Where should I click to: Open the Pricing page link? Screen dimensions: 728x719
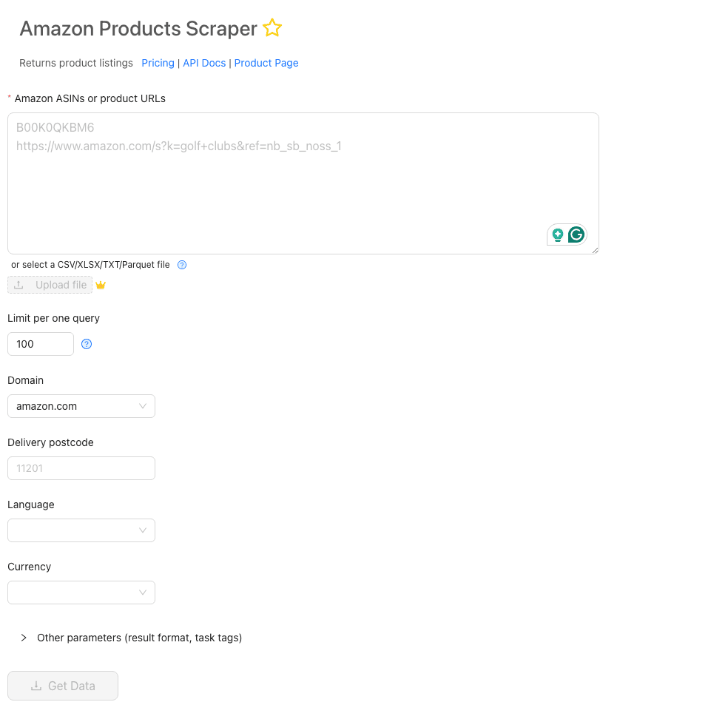click(x=158, y=63)
